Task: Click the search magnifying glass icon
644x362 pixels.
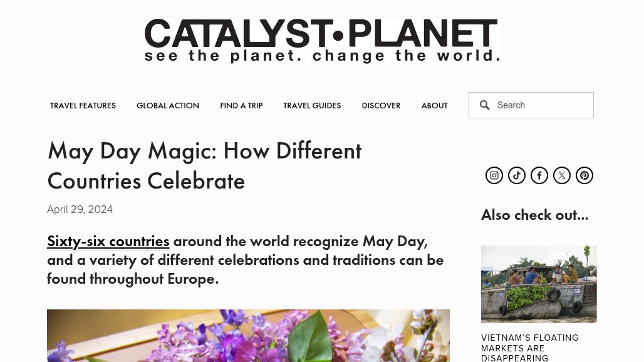Action: click(x=485, y=105)
